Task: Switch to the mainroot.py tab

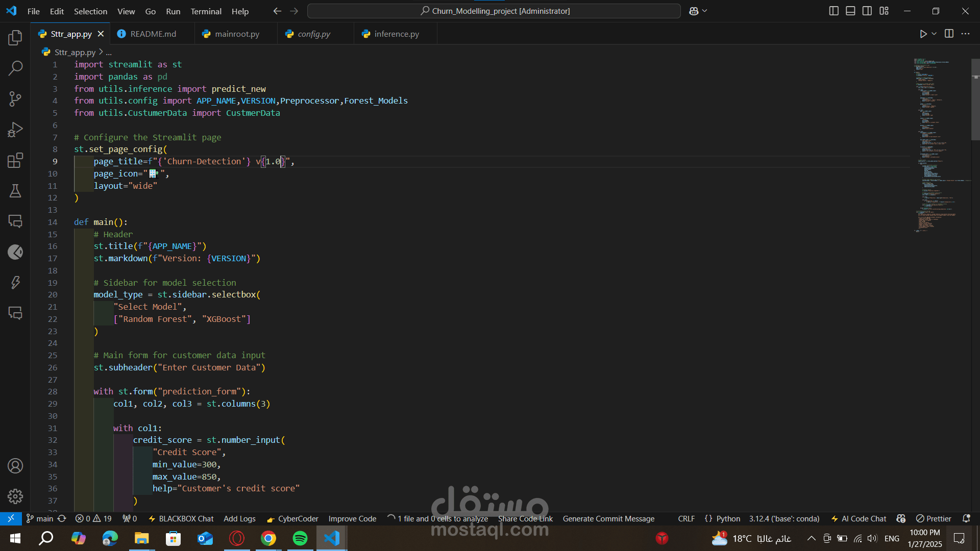Action: click(x=237, y=34)
